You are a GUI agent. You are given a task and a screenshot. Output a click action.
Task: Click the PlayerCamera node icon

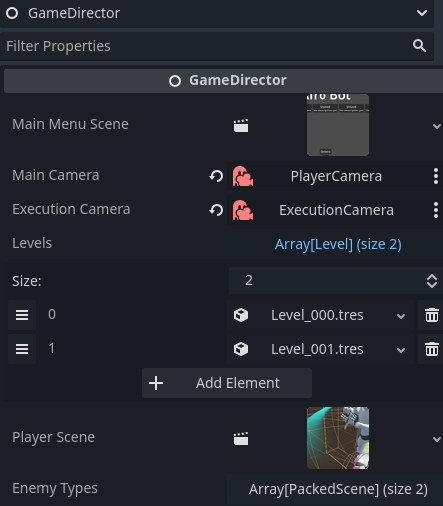click(243, 176)
